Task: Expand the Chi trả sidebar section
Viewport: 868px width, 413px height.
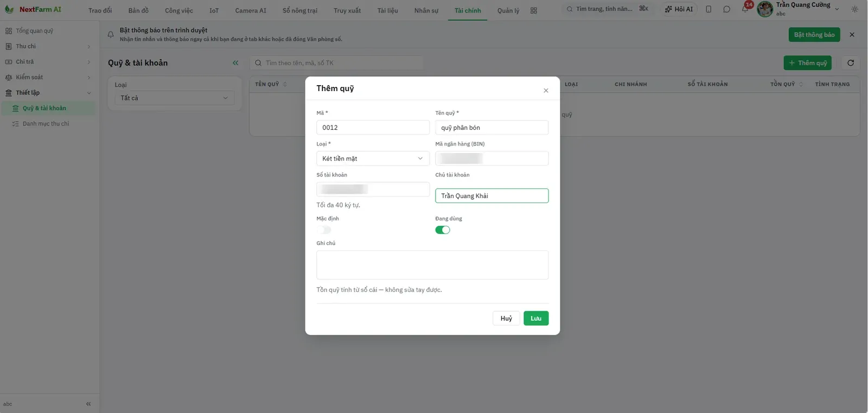Action: pyautogui.click(x=48, y=62)
